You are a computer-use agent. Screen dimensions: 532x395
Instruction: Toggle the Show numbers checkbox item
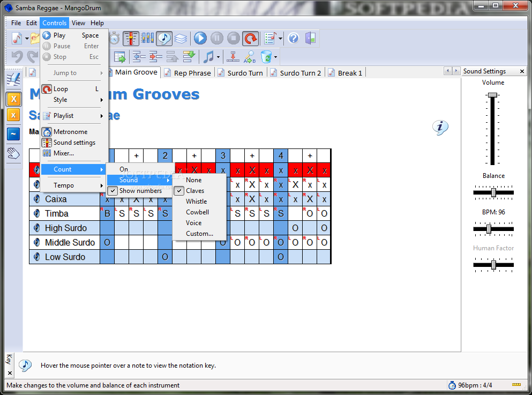tap(140, 191)
